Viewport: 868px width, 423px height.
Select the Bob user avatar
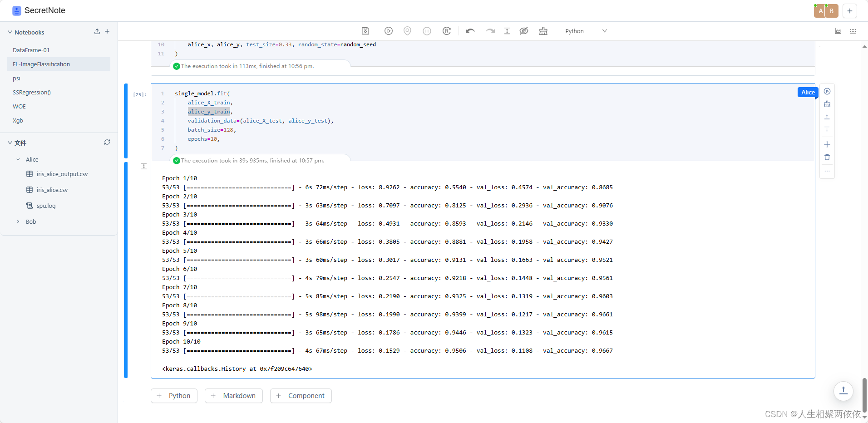pos(832,11)
